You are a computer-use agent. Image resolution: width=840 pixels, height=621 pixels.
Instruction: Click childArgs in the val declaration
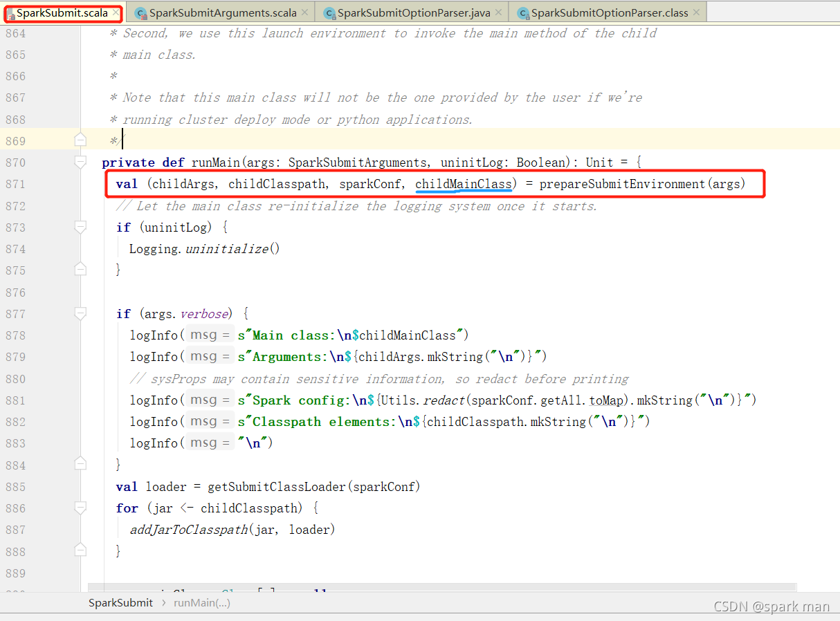pyautogui.click(x=183, y=184)
